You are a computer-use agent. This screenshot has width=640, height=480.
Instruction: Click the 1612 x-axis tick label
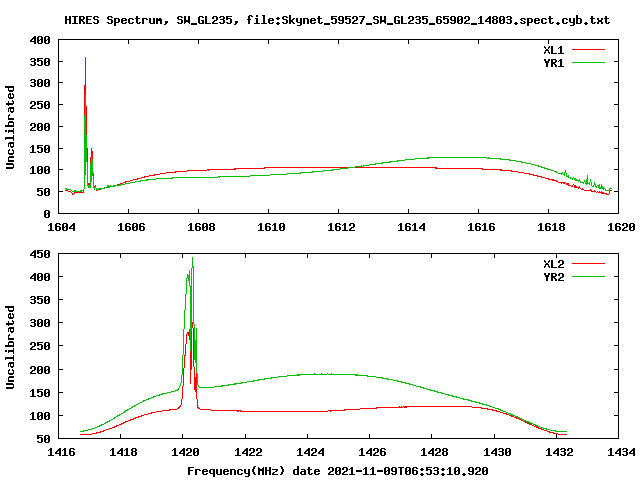[x=341, y=227]
